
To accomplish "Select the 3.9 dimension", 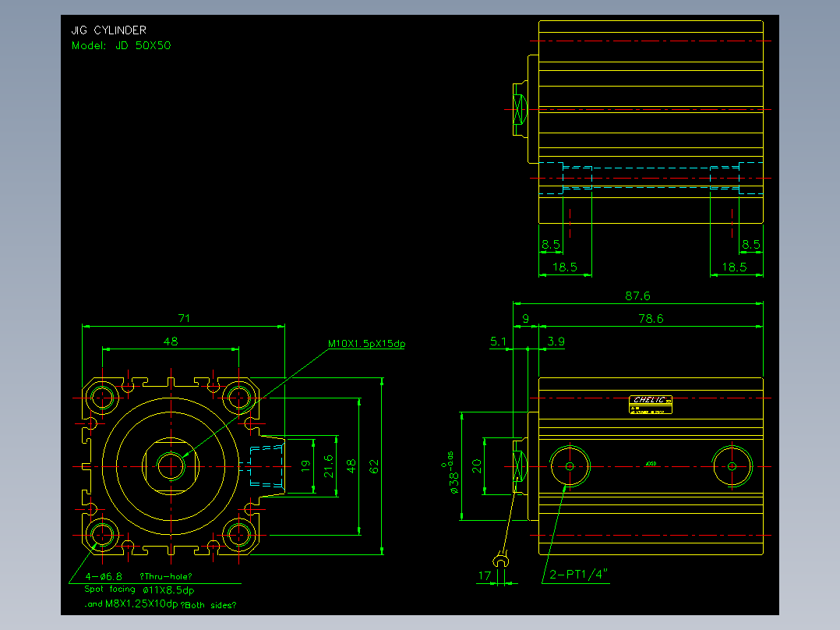I will pos(556,342).
